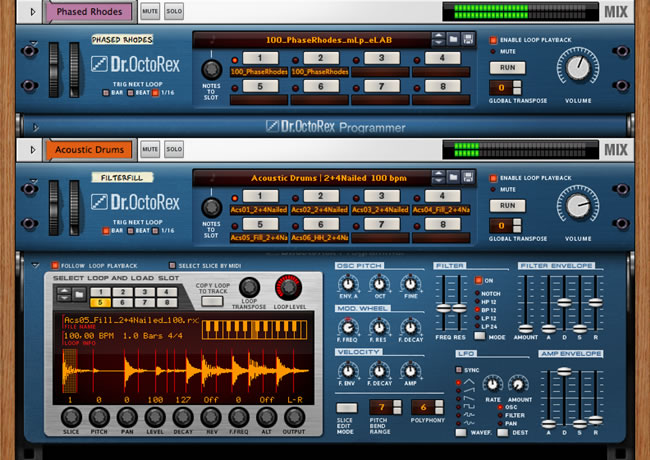Rename the Acoustic Drums track label
This screenshot has width=650, height=460.
[89, 150]
